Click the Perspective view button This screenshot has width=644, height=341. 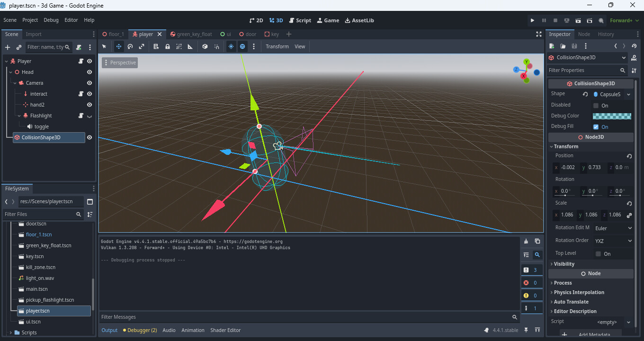point(120,63)
